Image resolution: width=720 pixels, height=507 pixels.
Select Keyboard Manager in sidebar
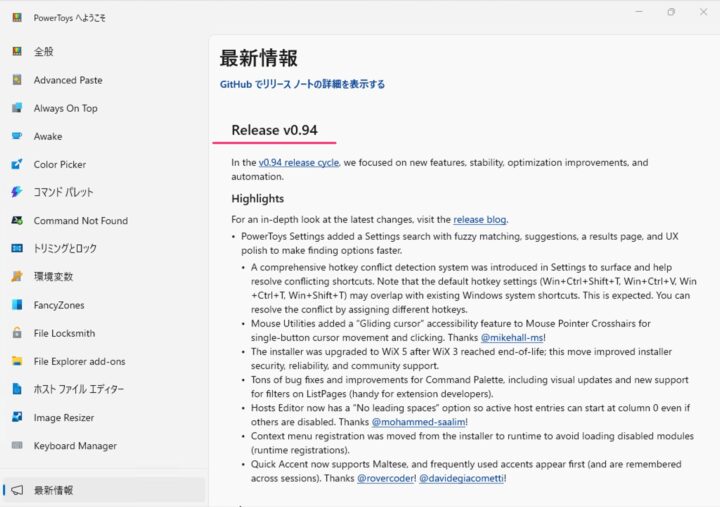coord(104,445)
